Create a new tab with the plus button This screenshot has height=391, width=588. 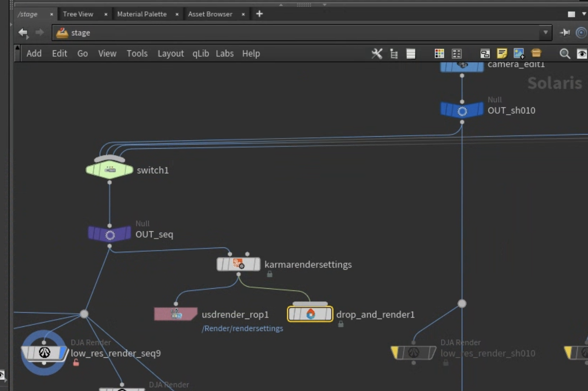[259, 14]
